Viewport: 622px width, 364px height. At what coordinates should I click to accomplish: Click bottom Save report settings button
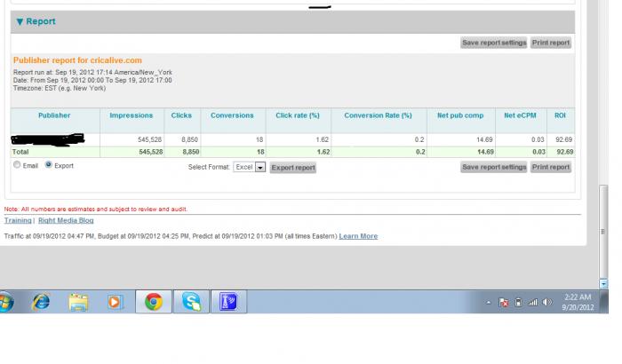(x=494, y=167)
